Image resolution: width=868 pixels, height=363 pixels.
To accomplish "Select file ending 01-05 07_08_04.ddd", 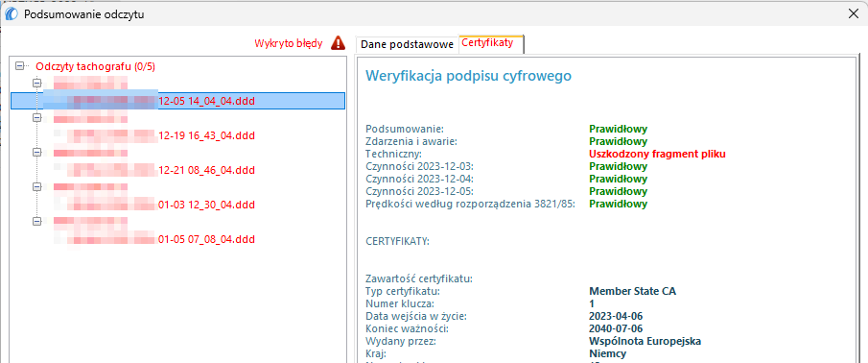I will tap(155, 239).
